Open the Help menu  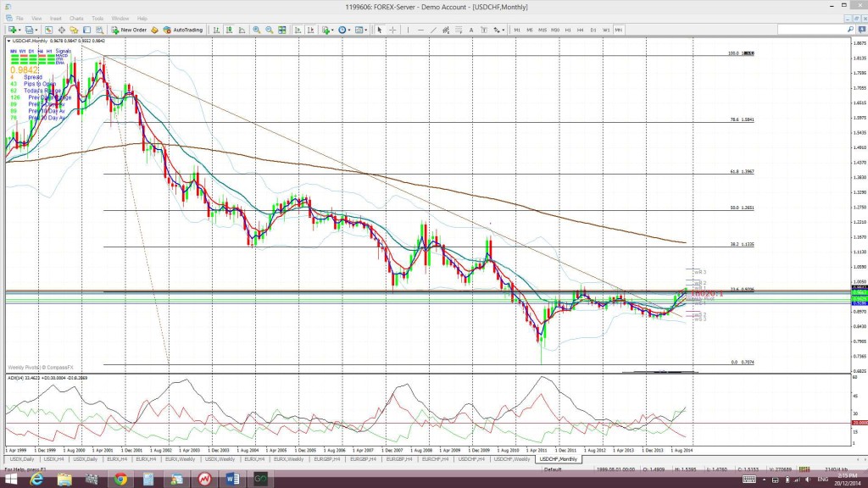[x=142, y=19]
